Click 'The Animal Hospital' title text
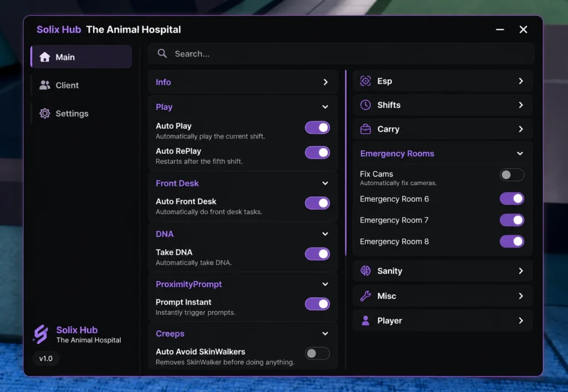The image size is (568, 392). point(133,29)
